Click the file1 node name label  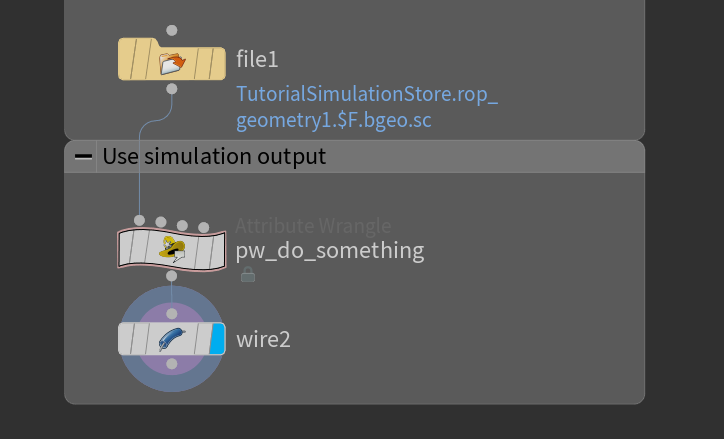[x=257, y=59]
